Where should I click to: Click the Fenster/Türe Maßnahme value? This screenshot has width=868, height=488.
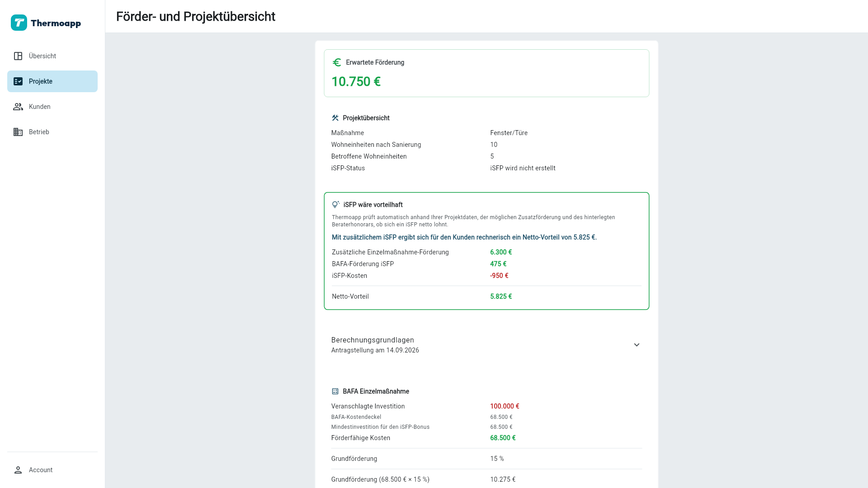click(x=509, y=133)
